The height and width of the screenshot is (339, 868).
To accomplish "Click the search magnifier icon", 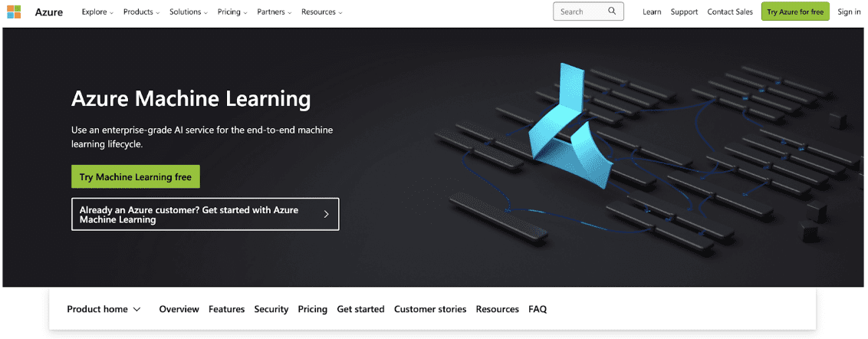I will coord(612,12).
